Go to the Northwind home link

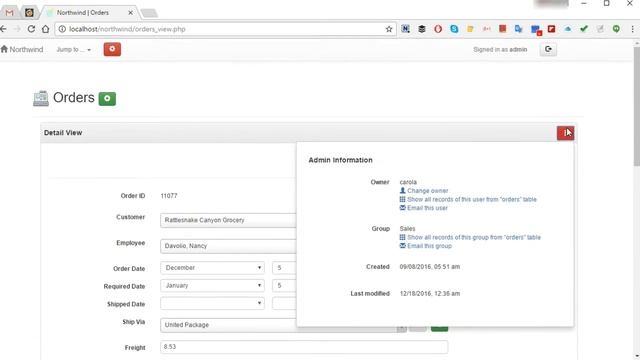point(22,49)
